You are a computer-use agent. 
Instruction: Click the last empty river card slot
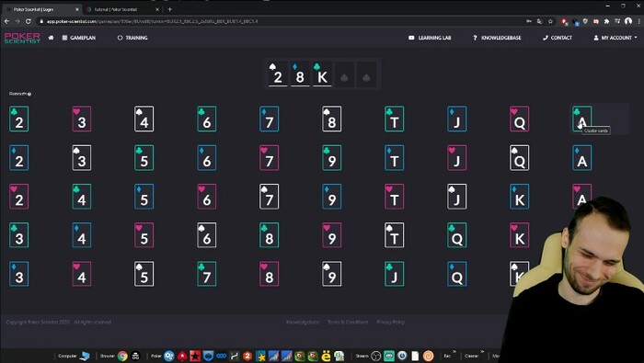(x=366, y=74)
